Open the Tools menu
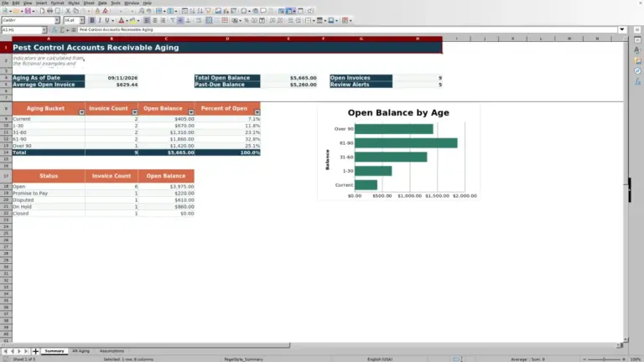Image resolution: width=644 pixels, height=362 pixels. tap(116, 3)
